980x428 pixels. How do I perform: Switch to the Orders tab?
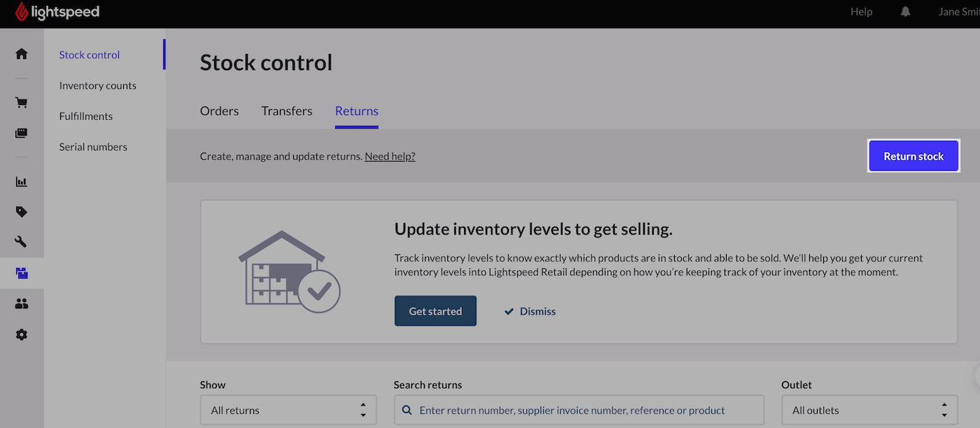[x=219, y=111]
